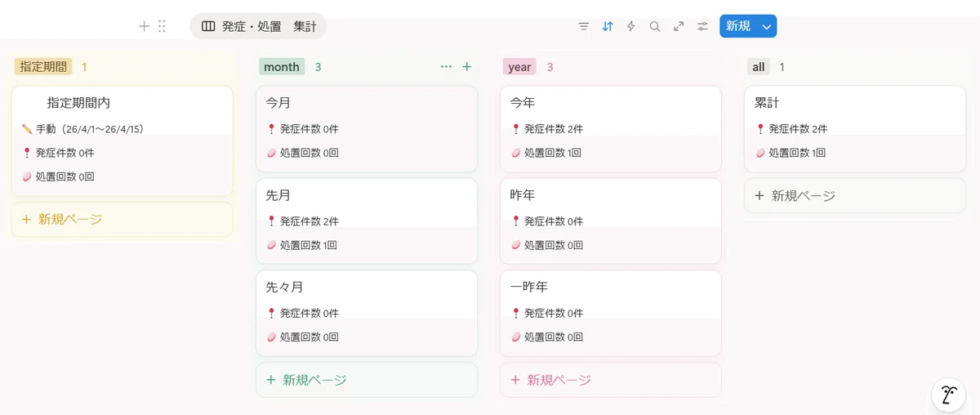
Task: Click 処置回数 0回 in 一昨年 card
Action: pos(553,337)
